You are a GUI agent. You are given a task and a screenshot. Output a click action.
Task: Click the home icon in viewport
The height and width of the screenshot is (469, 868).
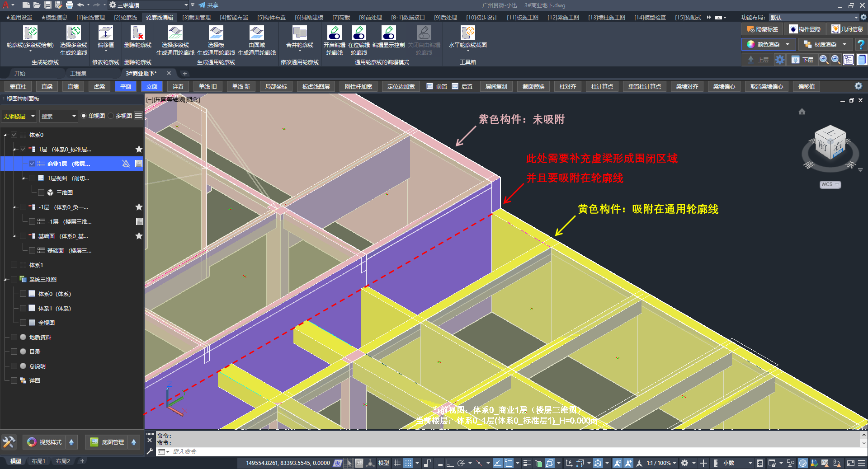point(802,112)
